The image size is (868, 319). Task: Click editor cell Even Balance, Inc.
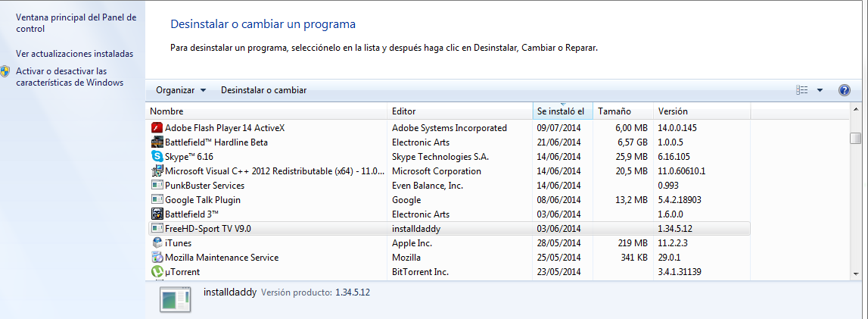[x=427, y=186]
